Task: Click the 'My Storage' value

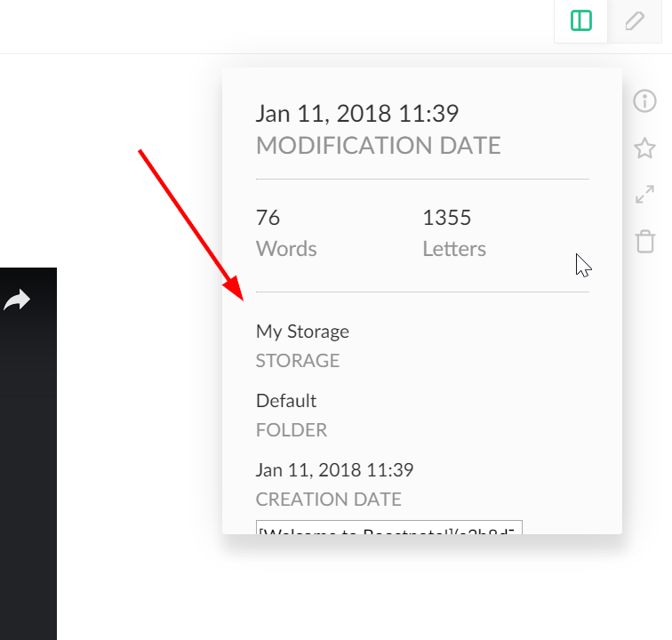Action: point(302,332)
